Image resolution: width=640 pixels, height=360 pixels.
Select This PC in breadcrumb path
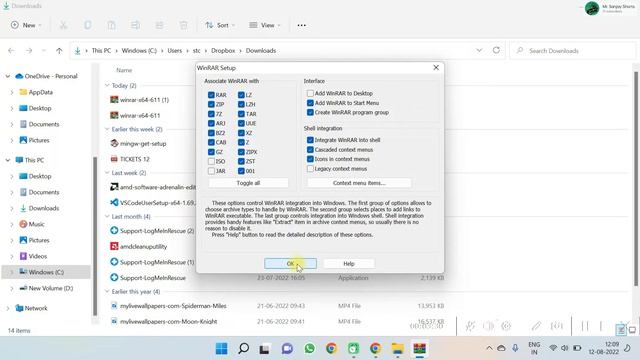click(x=101, y=51)
